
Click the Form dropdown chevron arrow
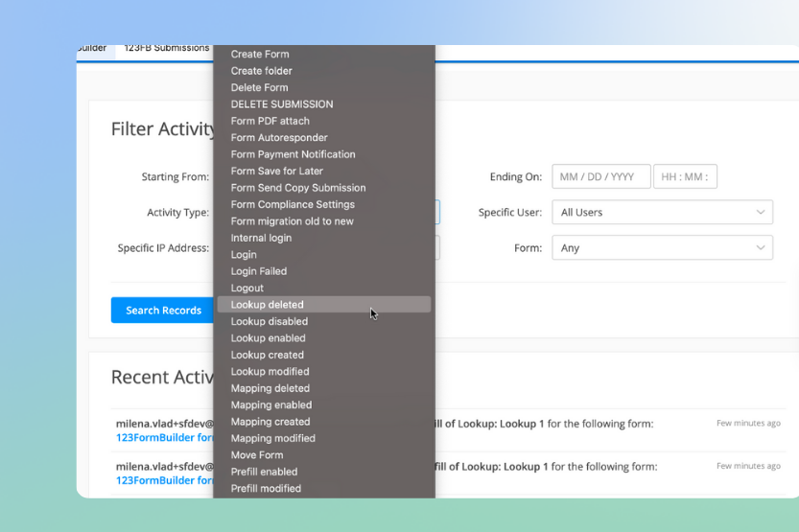pos(761,248)
